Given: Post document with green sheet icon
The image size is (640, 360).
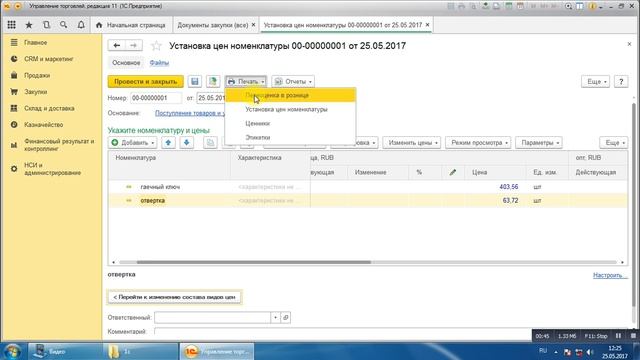Looking at the screenshot, I should 213,82.
